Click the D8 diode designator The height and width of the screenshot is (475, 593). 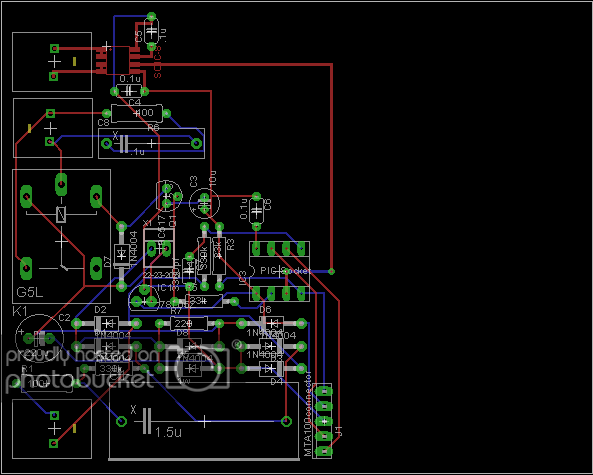click(182, 333)
